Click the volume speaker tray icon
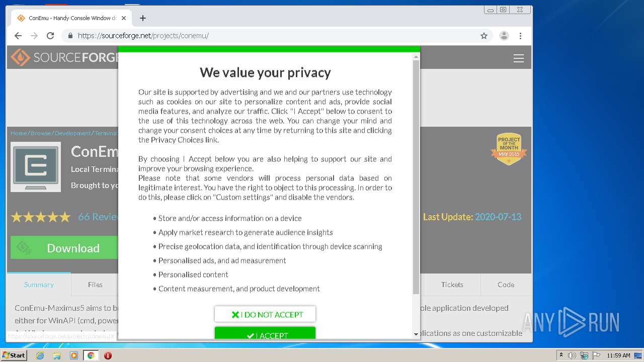Image resolution: width=644 pixels, height=362 pixels. pos(572,355)
